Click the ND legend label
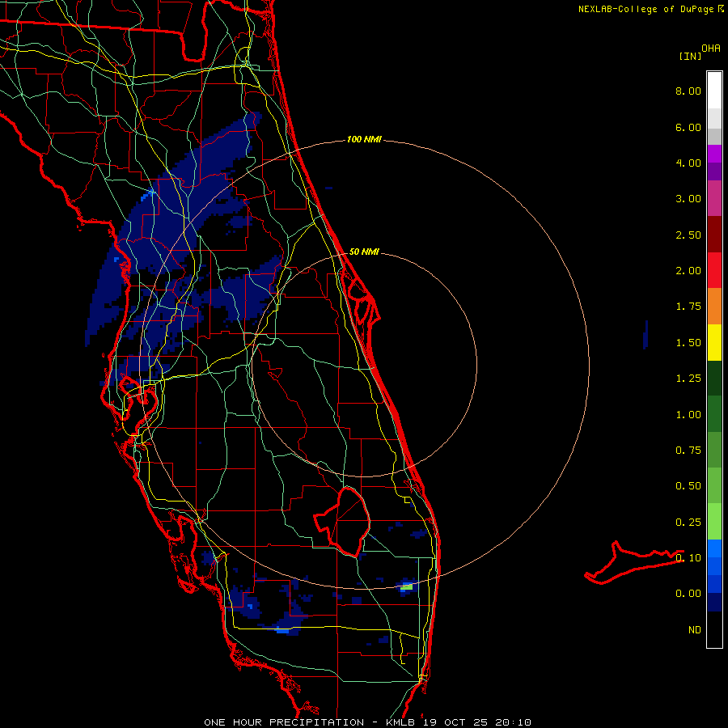The height and width of the screenshot is (728, 728). click(x=695, y=630)
